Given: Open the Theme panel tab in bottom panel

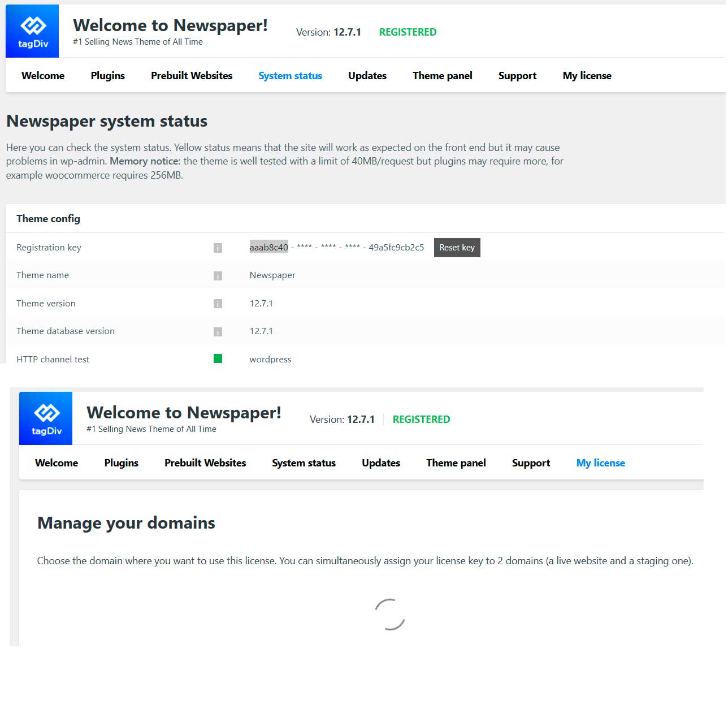Looking at the screenshot, I should click(x=456, y=463).
